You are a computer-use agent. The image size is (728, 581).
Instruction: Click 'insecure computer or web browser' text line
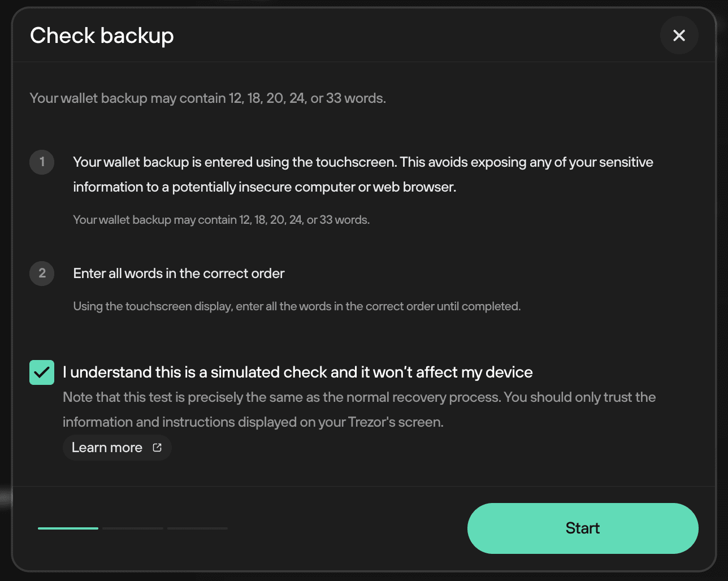(x=265, y=187)
